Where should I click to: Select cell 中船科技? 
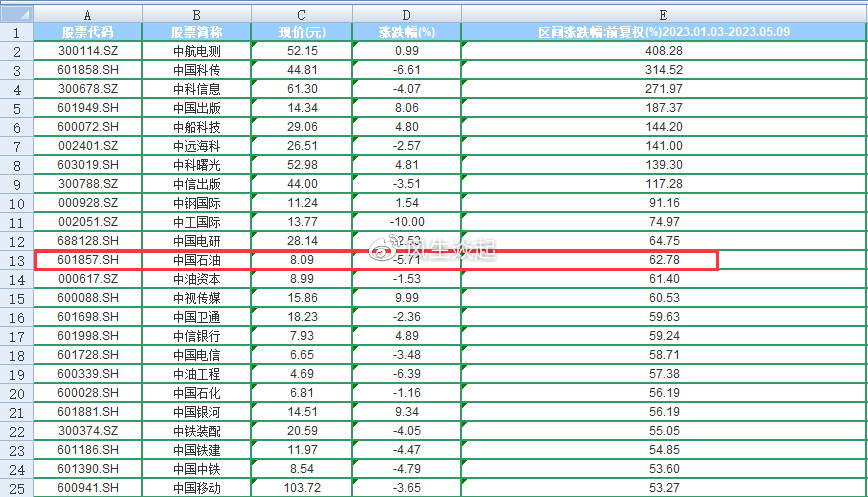197,127
